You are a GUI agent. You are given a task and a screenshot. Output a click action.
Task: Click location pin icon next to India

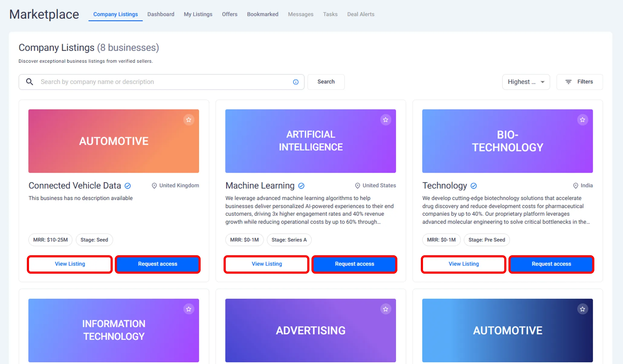576,185
